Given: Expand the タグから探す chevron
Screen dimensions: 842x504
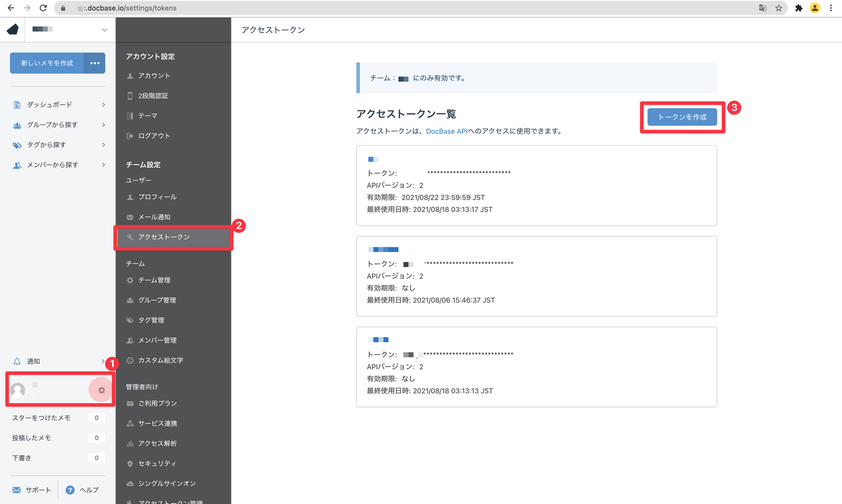Looking at the screenshot, I should click(103, 145).
